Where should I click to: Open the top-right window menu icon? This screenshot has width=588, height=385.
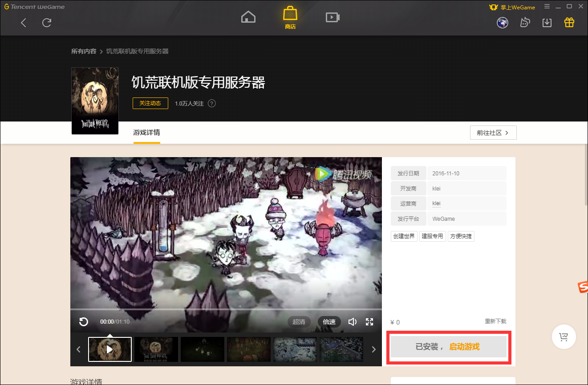tap(547, 7)
